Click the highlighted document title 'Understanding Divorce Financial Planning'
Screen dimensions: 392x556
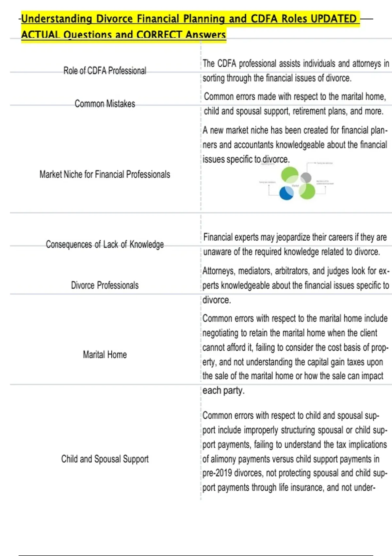(189, 19)
